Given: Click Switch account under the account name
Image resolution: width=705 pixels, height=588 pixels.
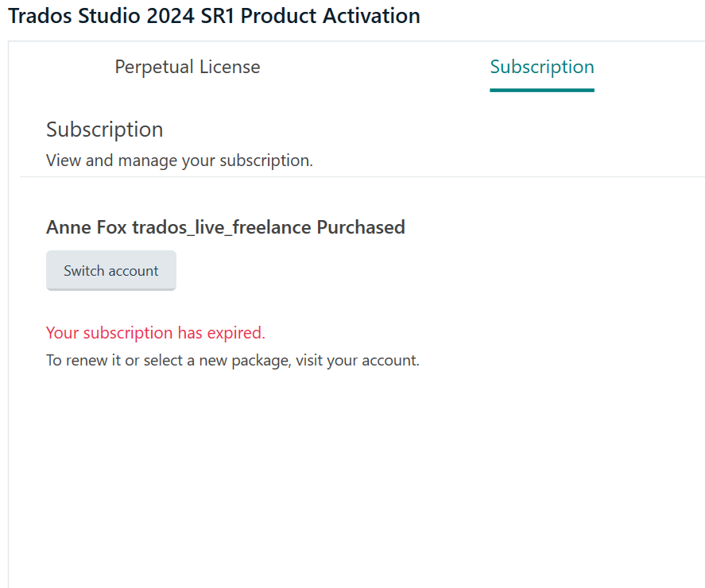Looking at the screenshot, I should 110,270.
